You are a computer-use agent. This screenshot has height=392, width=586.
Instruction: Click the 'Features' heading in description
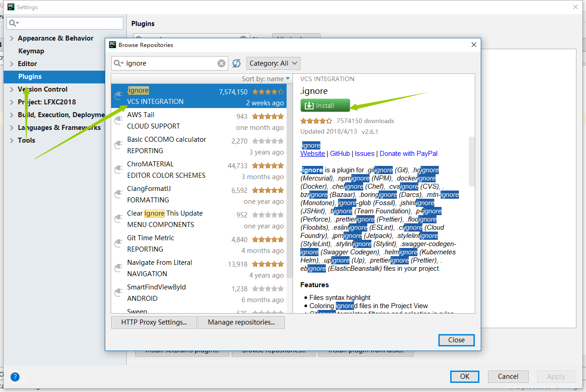[314, 285]
